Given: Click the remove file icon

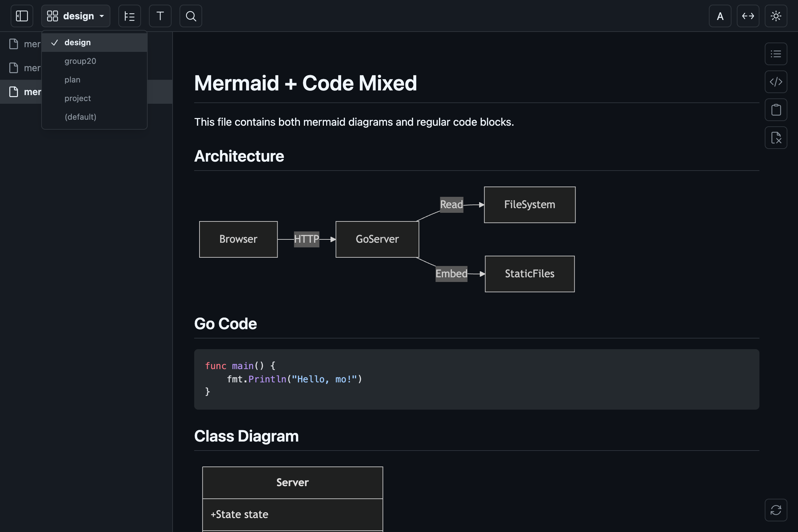Looking at the screenshot, I should (776, 137).
